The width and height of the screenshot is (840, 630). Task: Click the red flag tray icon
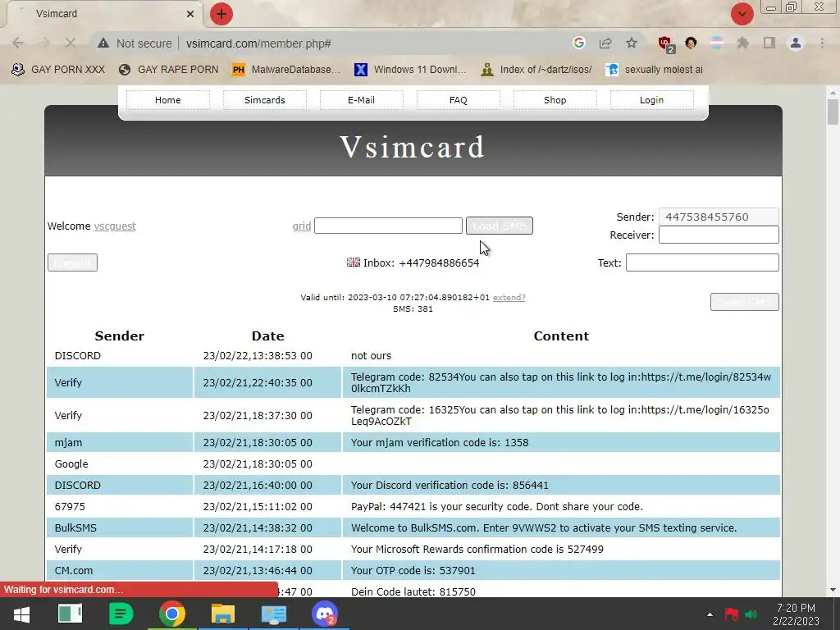point(731,614)
